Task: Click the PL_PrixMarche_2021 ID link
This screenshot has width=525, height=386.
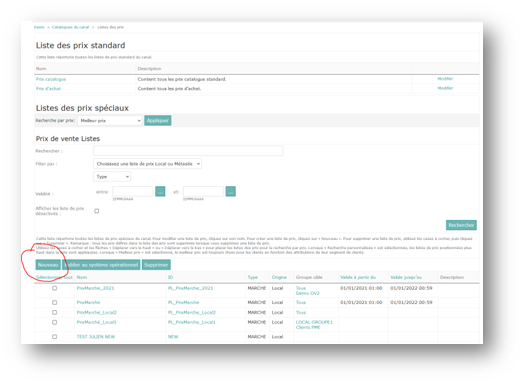Action: click(191, 288)
